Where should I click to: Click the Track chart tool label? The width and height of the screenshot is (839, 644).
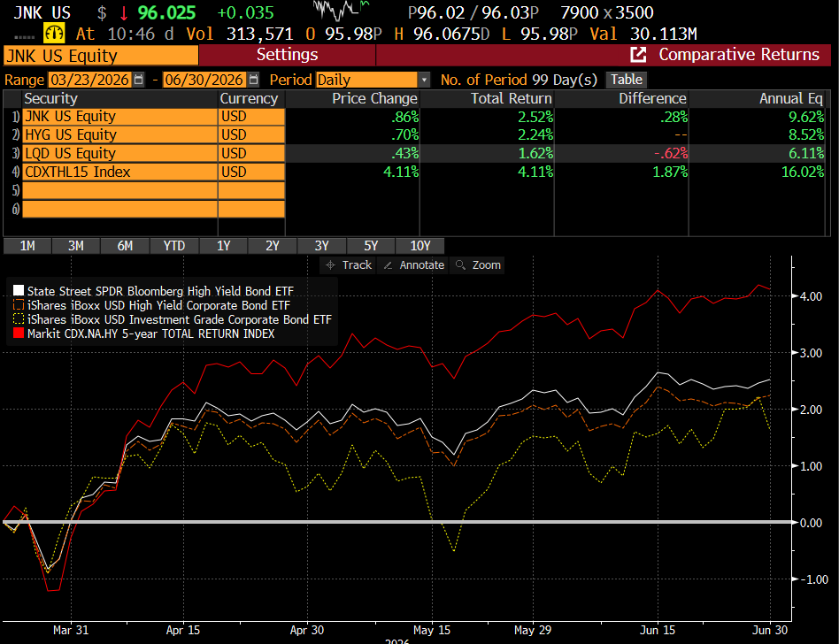(357, 265)
